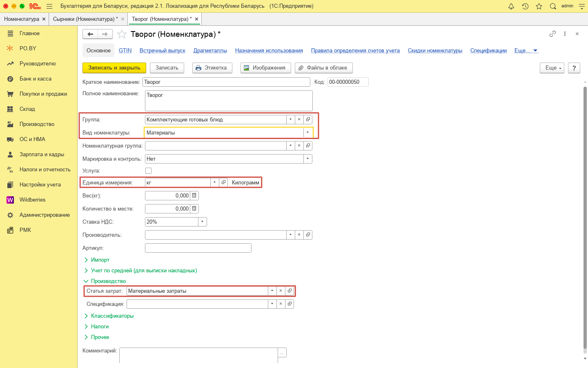
Task: Star this item as a favorite
Action: [122, 34]
